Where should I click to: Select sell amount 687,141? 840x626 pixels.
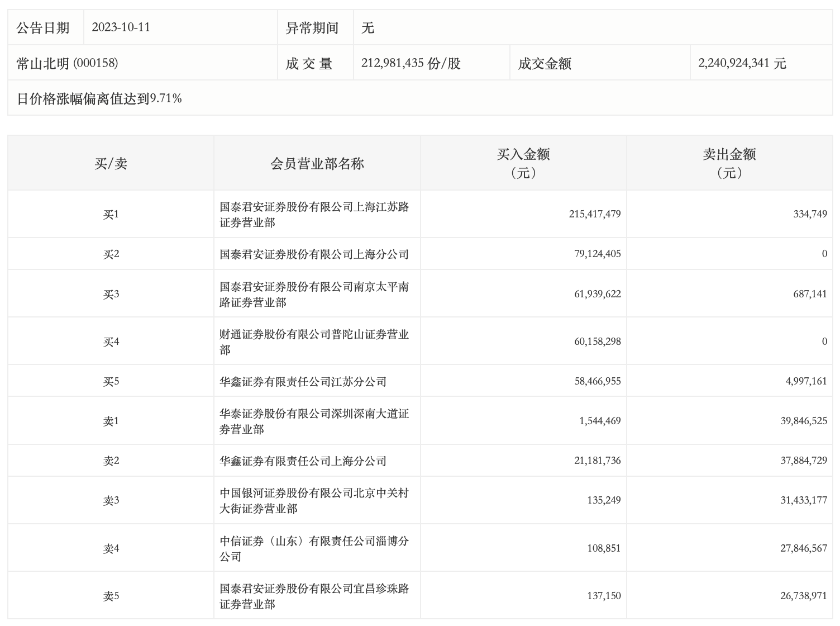click(x=810, y=294)
